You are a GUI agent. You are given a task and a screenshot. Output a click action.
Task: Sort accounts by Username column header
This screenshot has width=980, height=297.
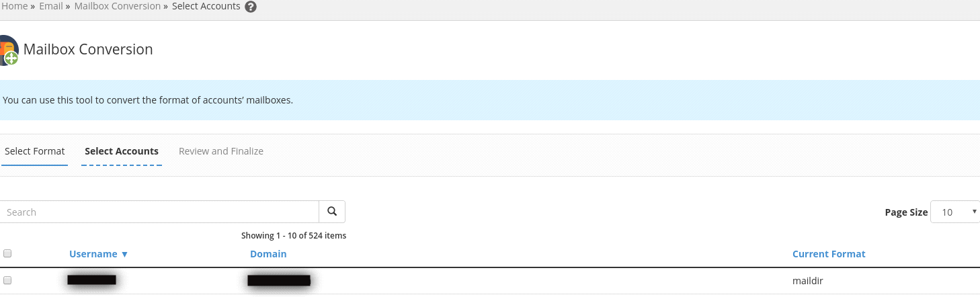click(93, 254)
